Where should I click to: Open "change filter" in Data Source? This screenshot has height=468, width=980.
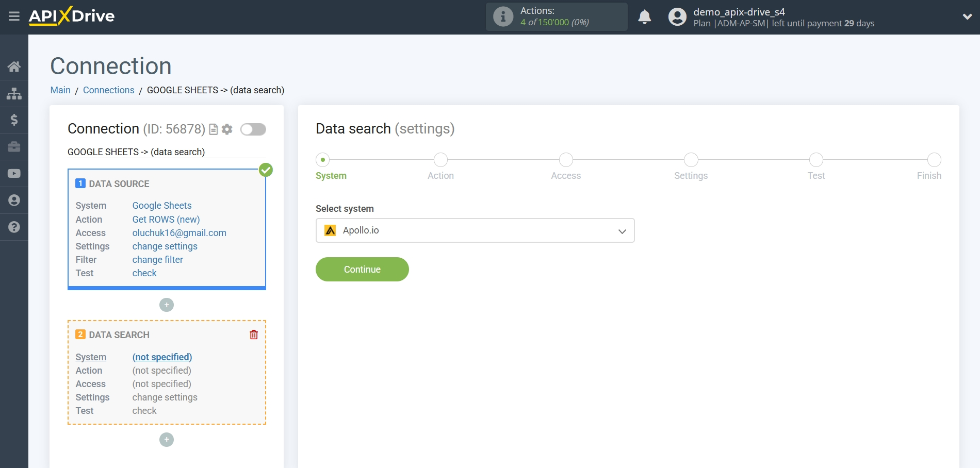tap(157, 259)
